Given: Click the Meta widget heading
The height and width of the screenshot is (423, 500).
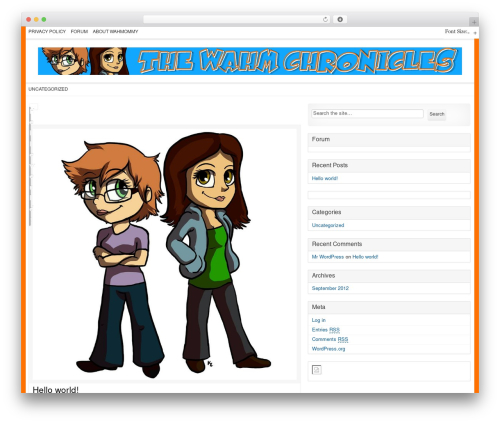Looking at the screenshot, I should coord(318,307).
